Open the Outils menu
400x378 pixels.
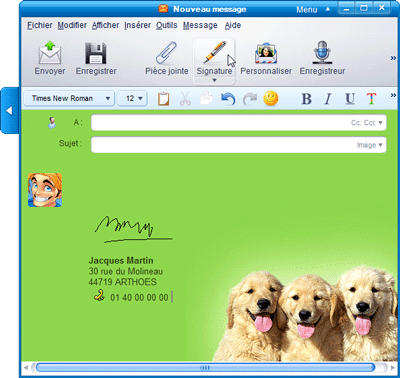pos(167,25)
